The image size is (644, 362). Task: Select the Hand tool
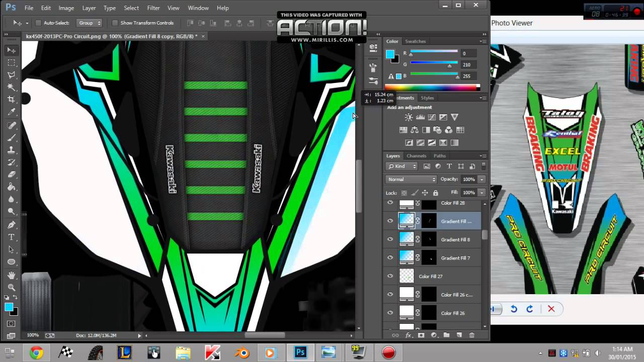tap(11, 276)
